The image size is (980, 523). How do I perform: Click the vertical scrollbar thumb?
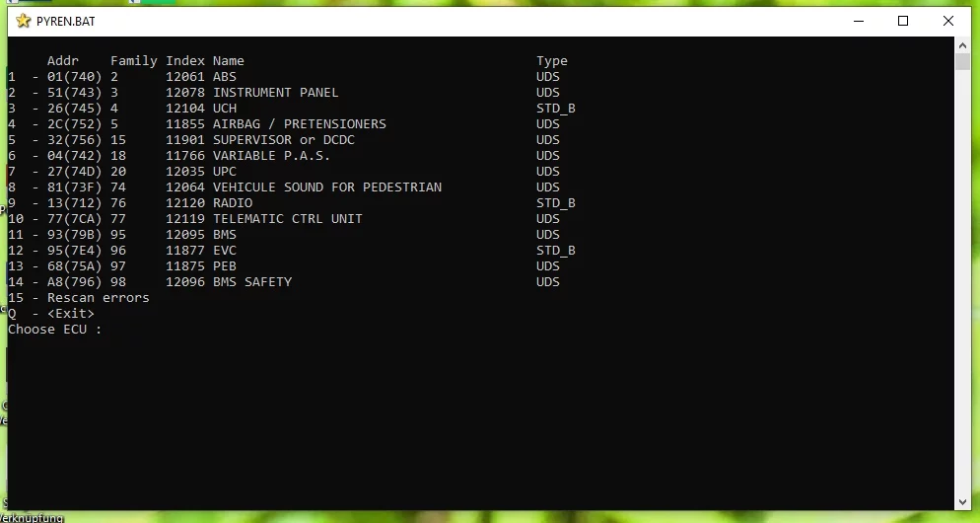963,62
